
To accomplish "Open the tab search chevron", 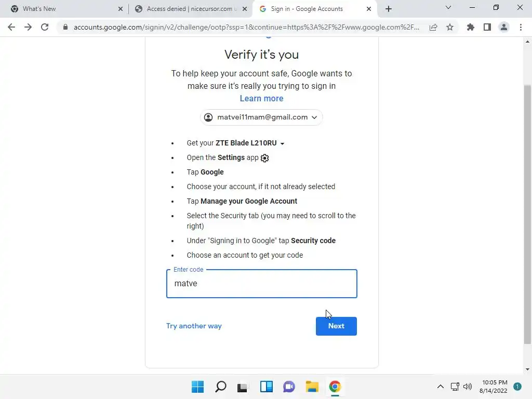I will (448, 7).
